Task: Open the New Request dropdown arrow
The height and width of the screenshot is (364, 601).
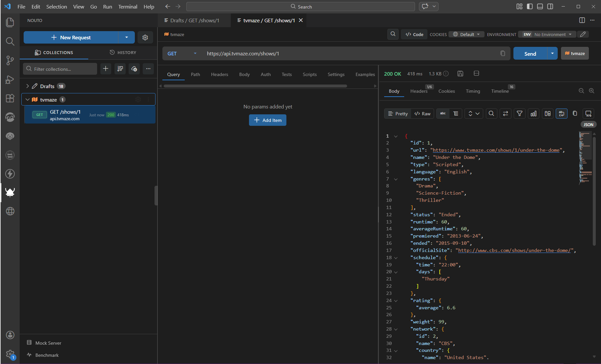Action: click(127, 37)
